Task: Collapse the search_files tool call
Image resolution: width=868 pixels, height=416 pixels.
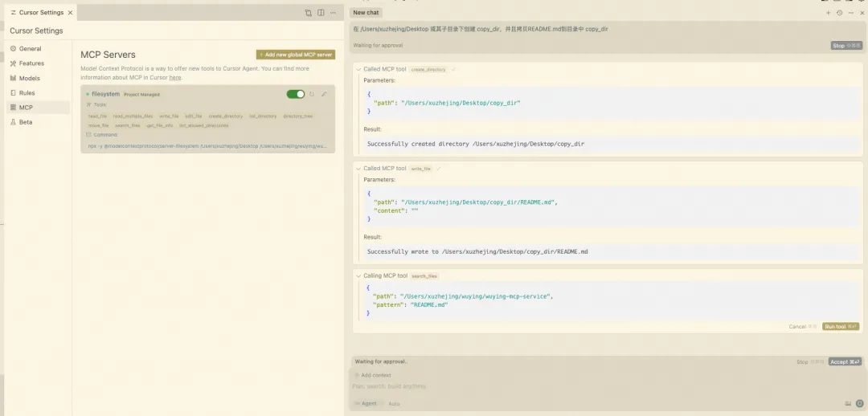Action: click(x=358, y=275)
